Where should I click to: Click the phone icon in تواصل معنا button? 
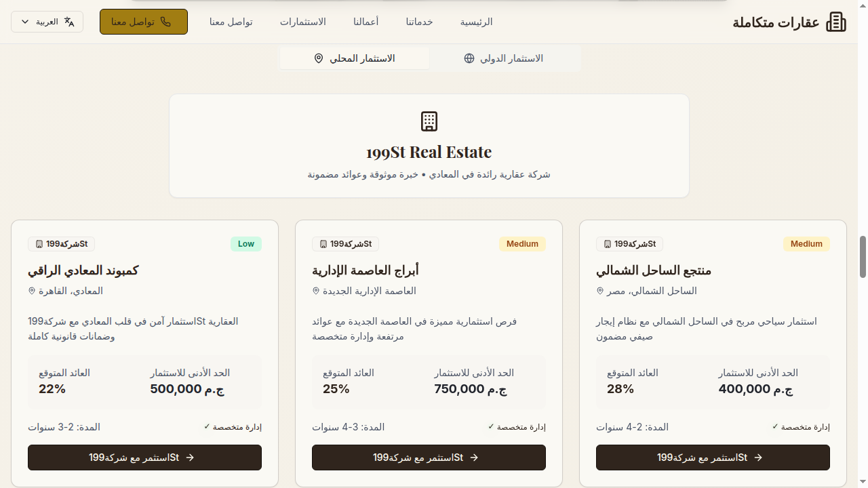coord(165,22)
